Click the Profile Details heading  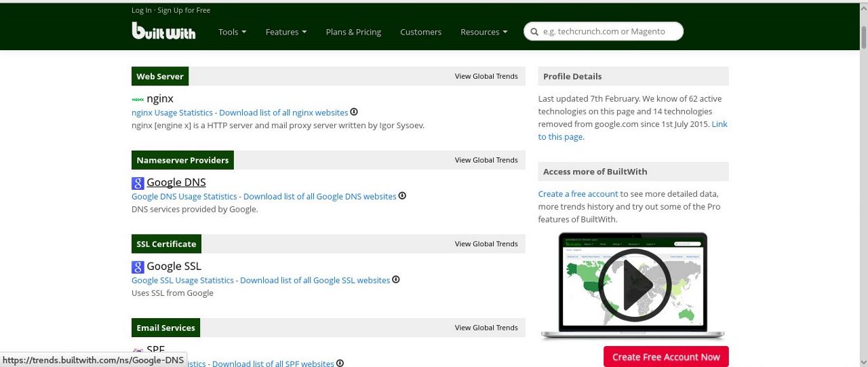tap(572, 77)
